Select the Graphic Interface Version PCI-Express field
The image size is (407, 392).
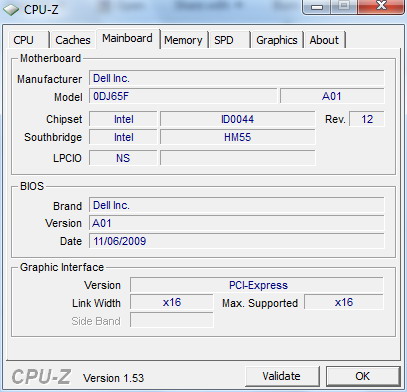click(257, 285)
